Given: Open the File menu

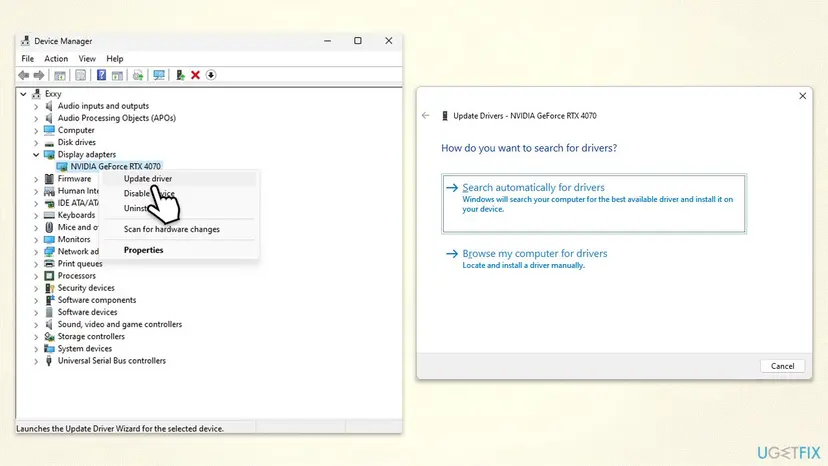Looking at the screenshot, I should 27,59.
